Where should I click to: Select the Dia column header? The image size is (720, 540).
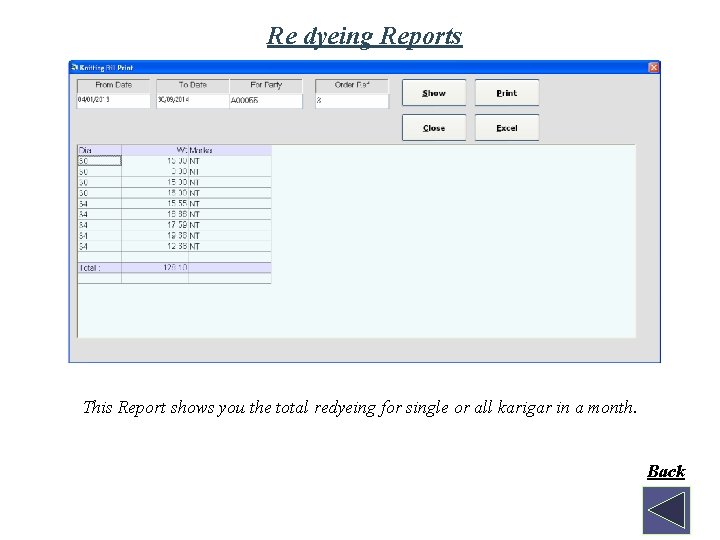click(x=100, y=150)
